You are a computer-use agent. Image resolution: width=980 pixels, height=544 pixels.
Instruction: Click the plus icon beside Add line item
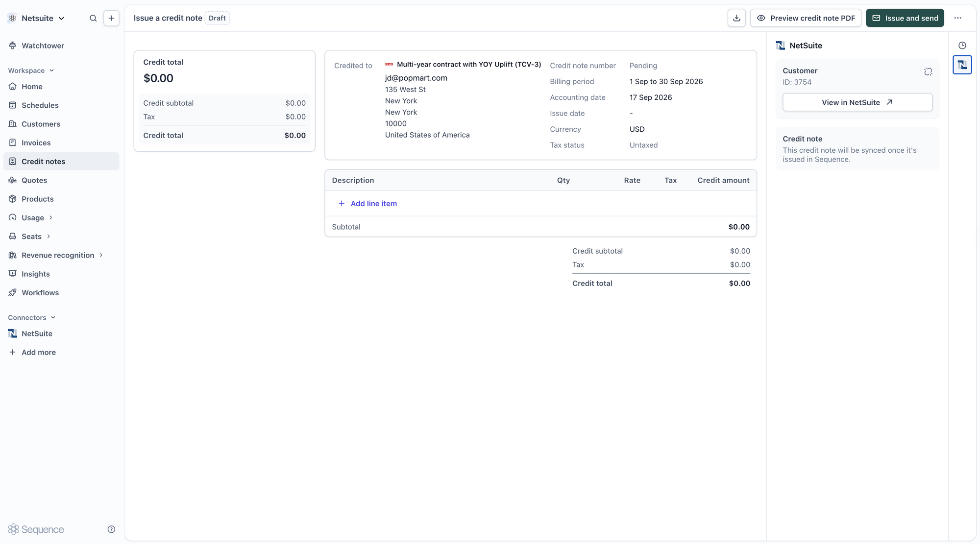tap(342, 204)
